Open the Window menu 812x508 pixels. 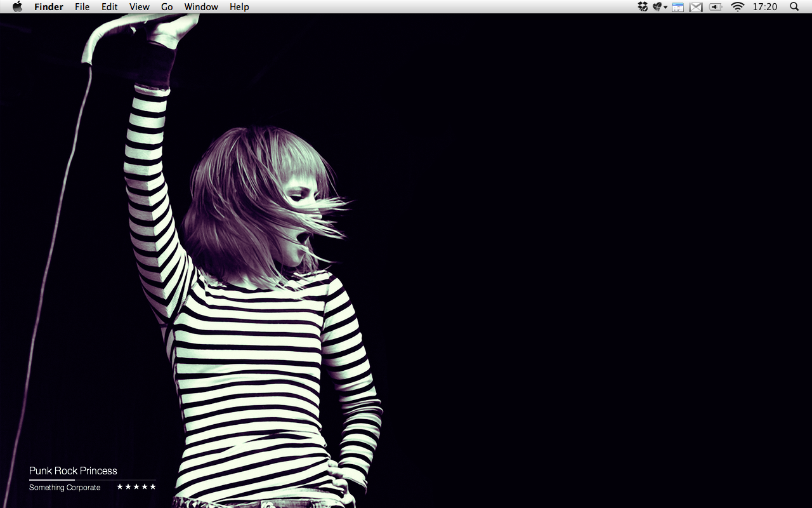(x=201, y=7)
